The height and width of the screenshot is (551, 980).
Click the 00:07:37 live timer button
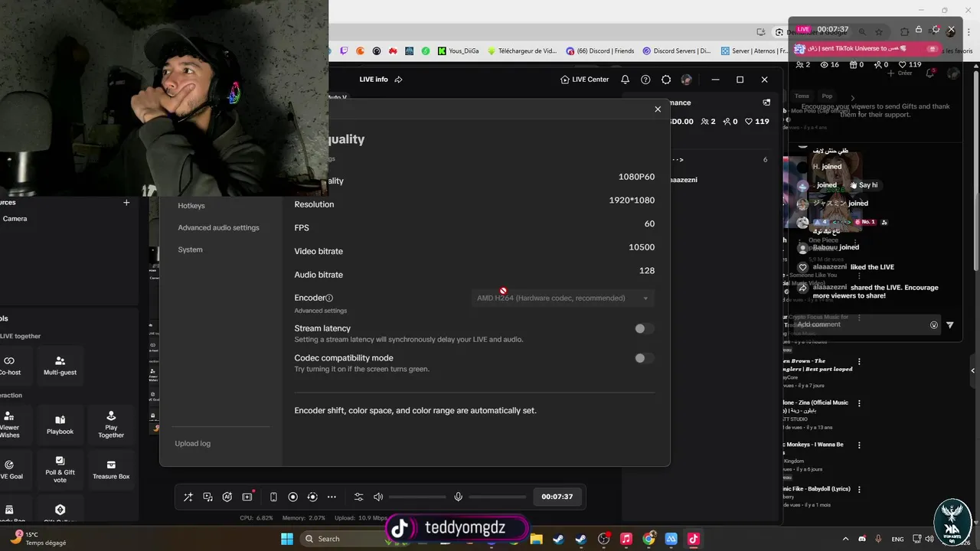tap(557, 497)
